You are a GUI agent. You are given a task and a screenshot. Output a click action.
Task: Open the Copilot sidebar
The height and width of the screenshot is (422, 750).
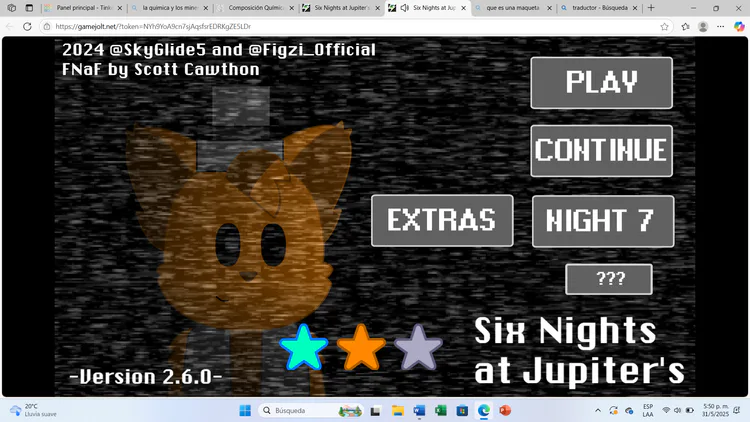click(x=739, y=27)
